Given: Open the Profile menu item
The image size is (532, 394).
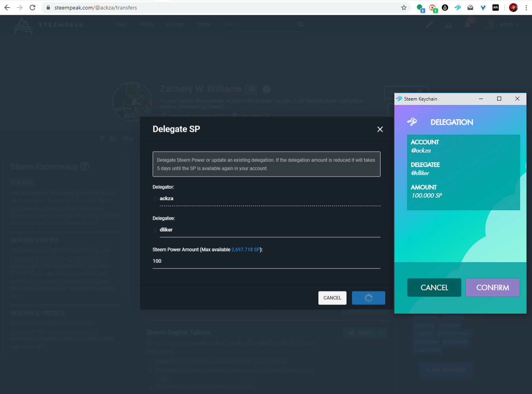Looking at the screenshot, I should pyautogui.click(x=146, y=25).
